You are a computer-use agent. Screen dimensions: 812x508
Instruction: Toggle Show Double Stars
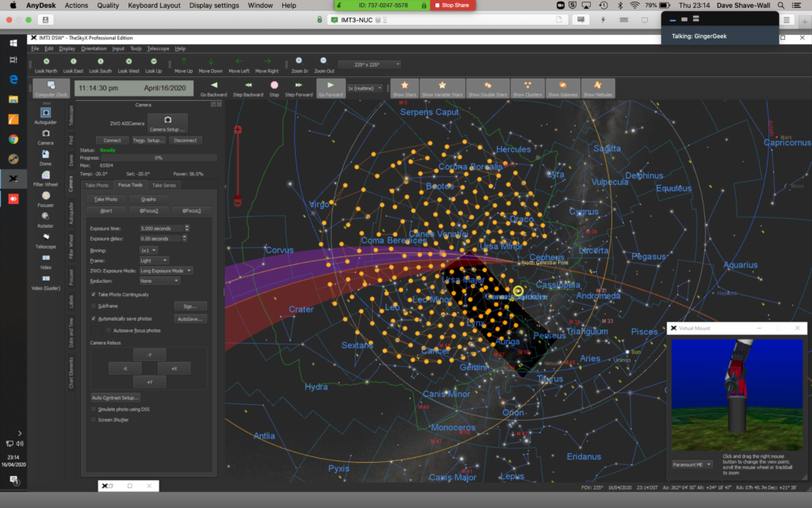point(488,88)
